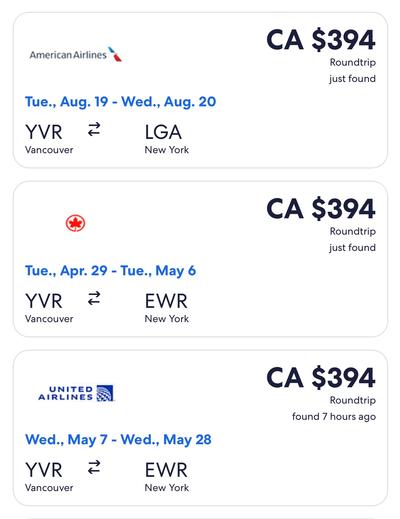Image resolution: width=400 pixels, height=519 pixels.
Task: Click roundtrip arrows icon in Air Canada card
Action: click(x=94, y=298)
